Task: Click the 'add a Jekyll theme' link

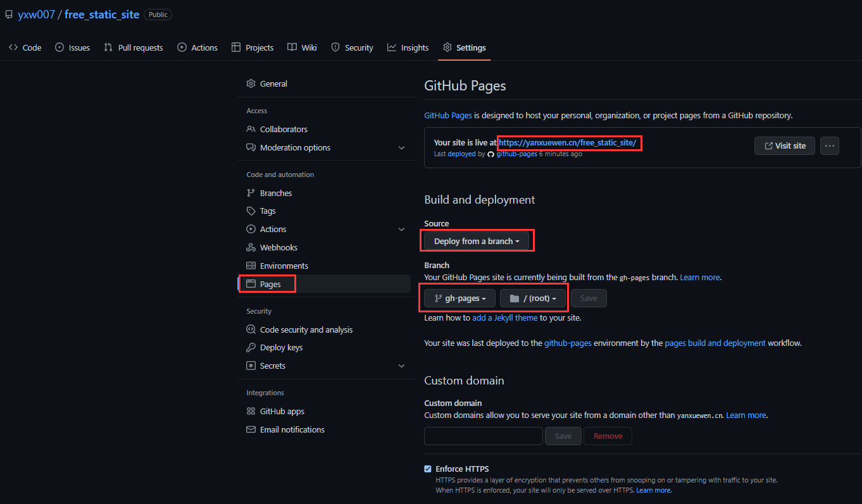Action: click(505, 318)
